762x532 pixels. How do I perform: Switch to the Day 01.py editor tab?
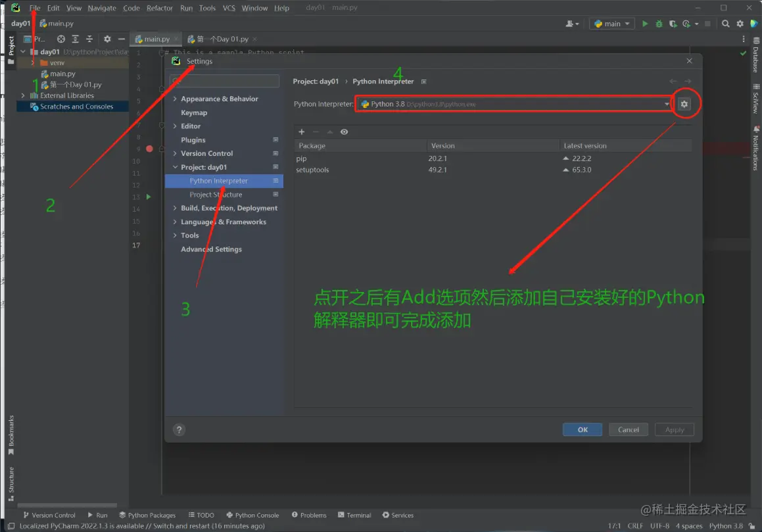223,39
